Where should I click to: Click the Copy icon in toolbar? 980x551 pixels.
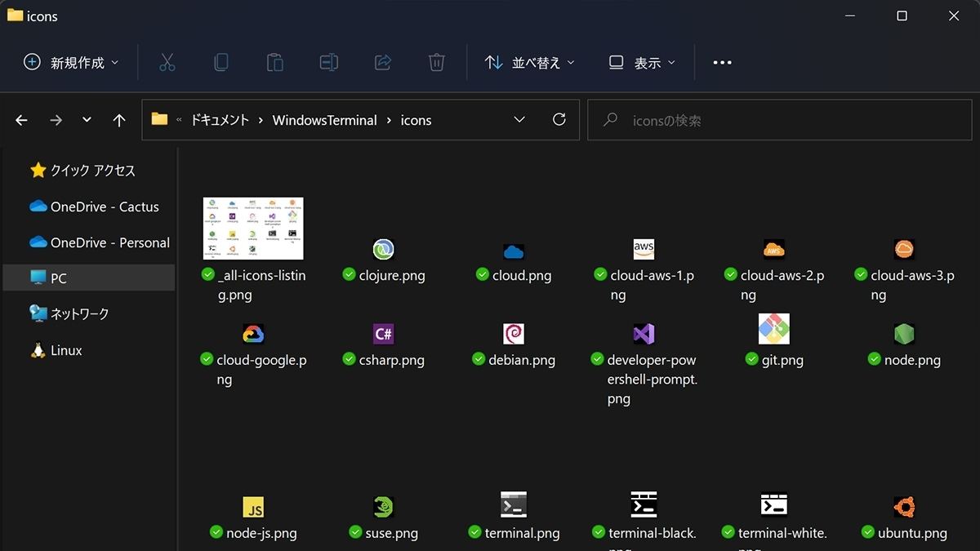(x=221, y=62)
